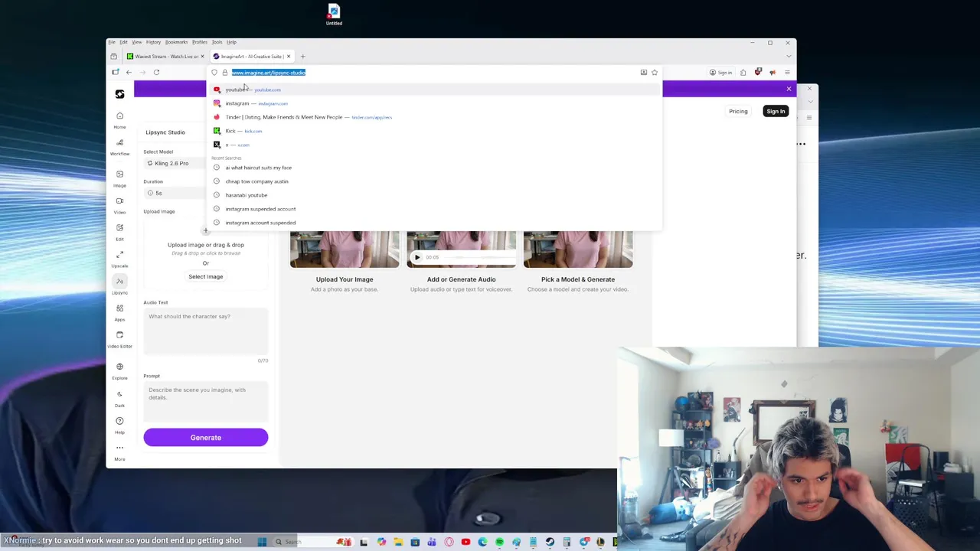Open the Edit menu
Screen dimensions: 980x551
point(123,42)
